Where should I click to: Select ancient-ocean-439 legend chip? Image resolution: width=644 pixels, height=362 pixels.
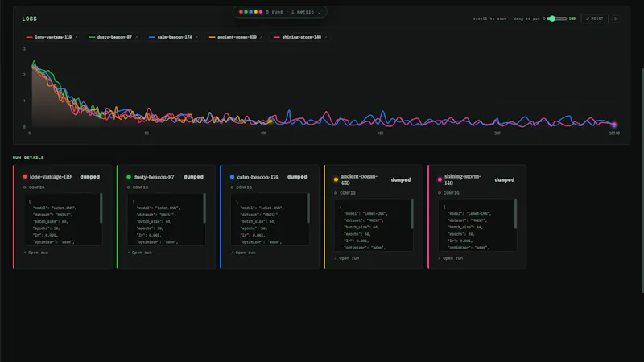click(x=236, y=37)
